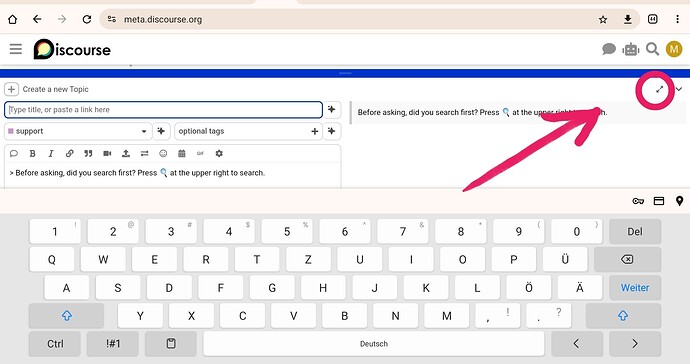690x364 pixels.
Task: Go to browser home page icon
Action: pos(13,19)
